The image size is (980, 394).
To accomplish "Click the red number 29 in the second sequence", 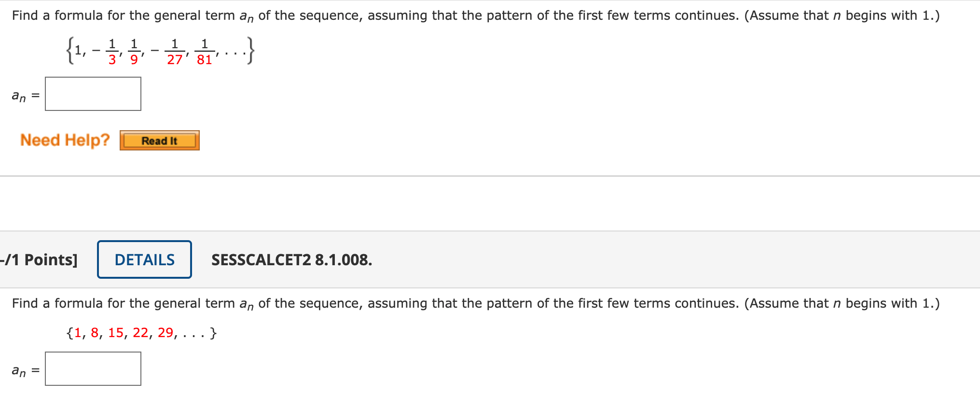I will (x=165, y=332).
